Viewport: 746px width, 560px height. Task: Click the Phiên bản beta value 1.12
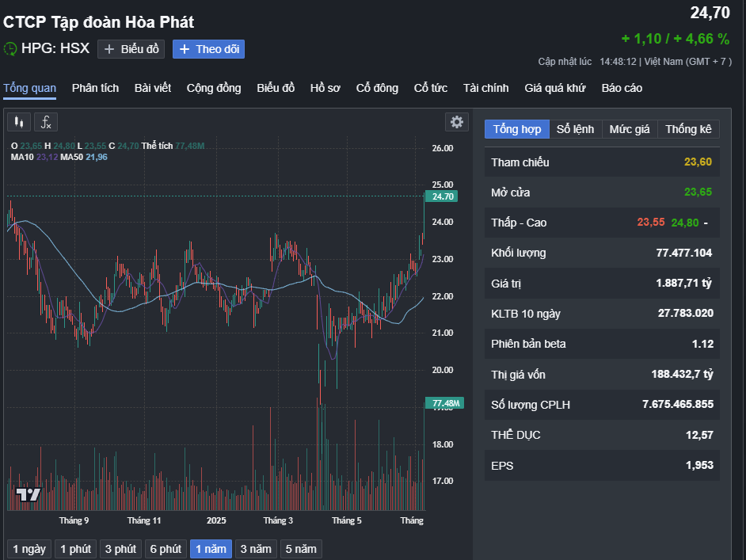[702, 344]
